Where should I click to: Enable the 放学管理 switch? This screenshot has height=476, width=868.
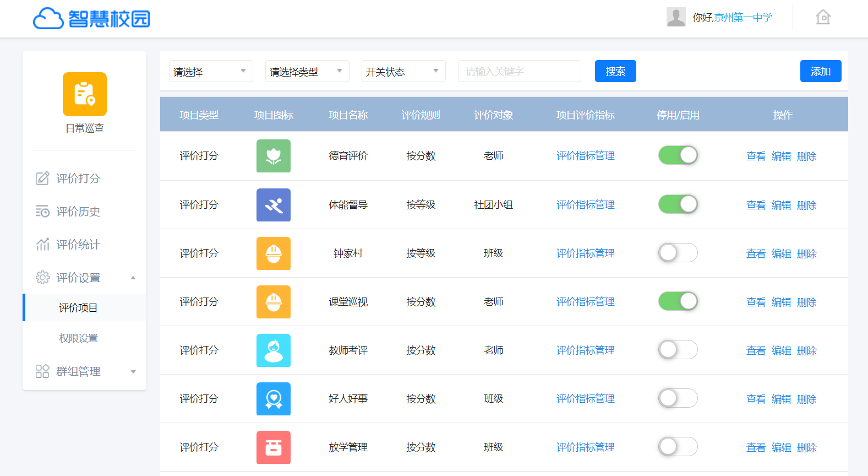coord(678,447)
